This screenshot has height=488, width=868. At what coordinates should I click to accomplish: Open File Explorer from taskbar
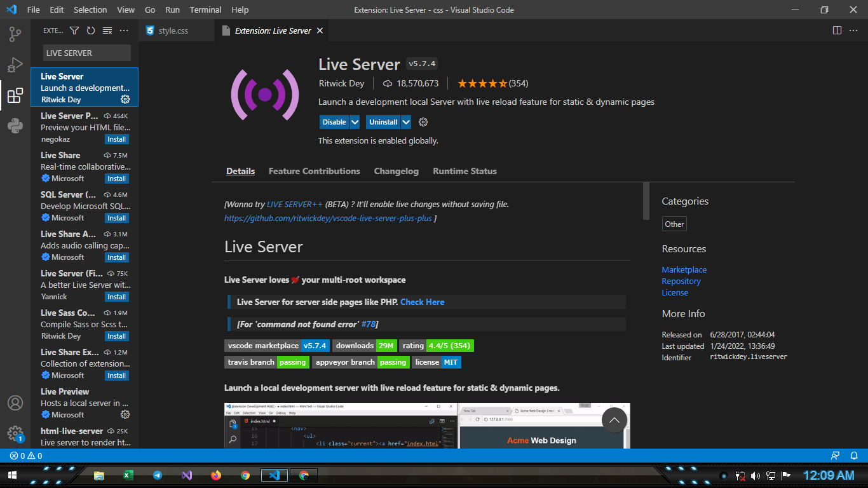coord(98,475)
